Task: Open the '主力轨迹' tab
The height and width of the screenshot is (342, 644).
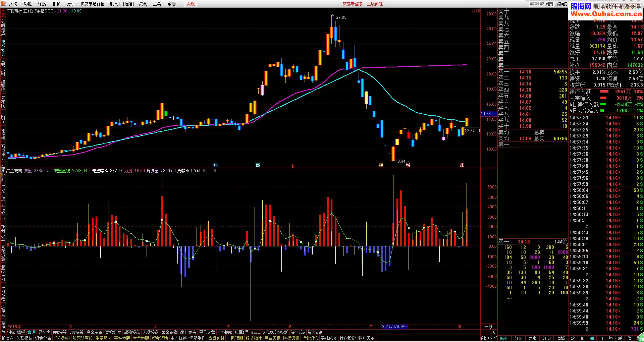Action: pos(179,338)
